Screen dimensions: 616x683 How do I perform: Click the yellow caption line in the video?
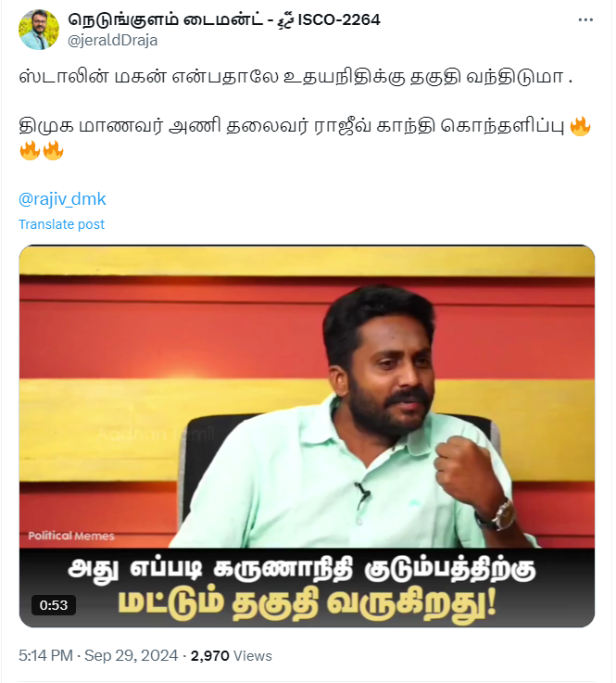pyautogui.click(x=308, y=606)
